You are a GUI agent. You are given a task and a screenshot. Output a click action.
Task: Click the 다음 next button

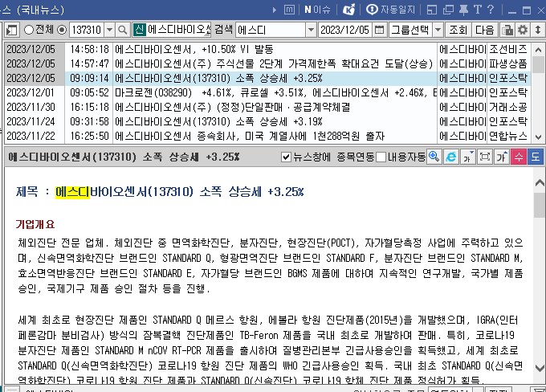[485, 30]
